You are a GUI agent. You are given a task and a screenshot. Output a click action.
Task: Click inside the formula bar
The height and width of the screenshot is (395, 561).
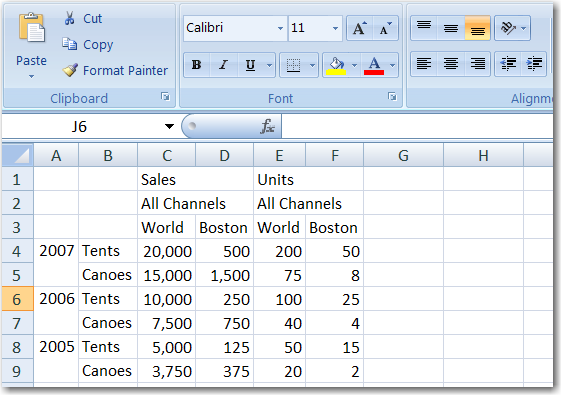[417, 126]
